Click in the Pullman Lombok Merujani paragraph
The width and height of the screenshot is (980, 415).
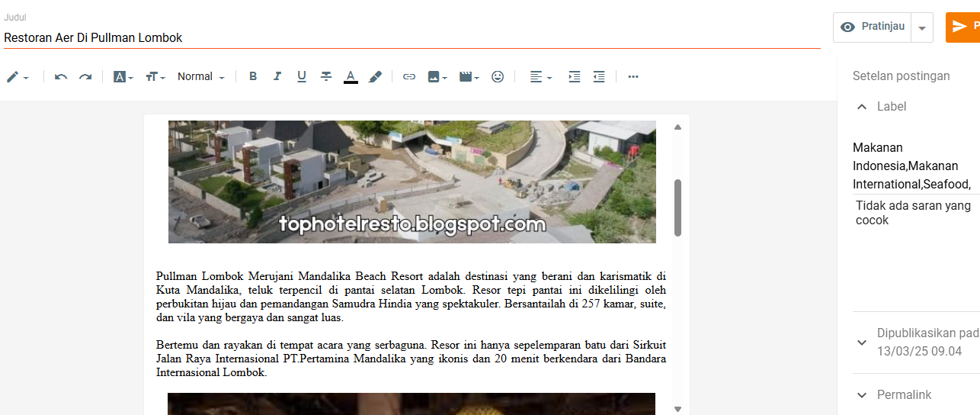411,297
